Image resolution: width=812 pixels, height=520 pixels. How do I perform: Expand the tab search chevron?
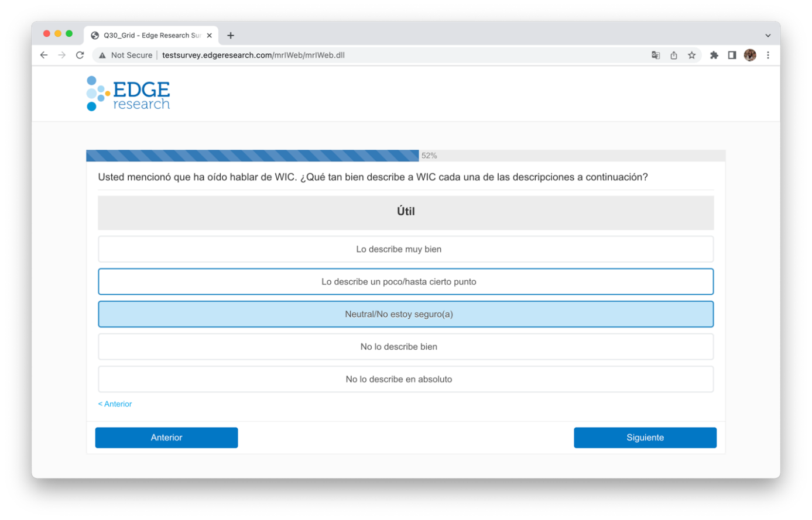pyautogui.click(x=768, y=36)
